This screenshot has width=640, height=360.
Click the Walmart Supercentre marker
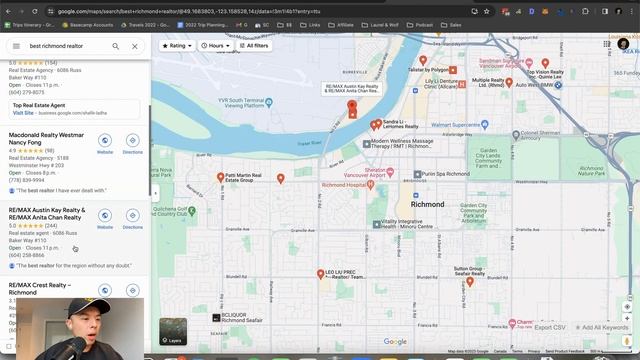[x=484, y=124]
